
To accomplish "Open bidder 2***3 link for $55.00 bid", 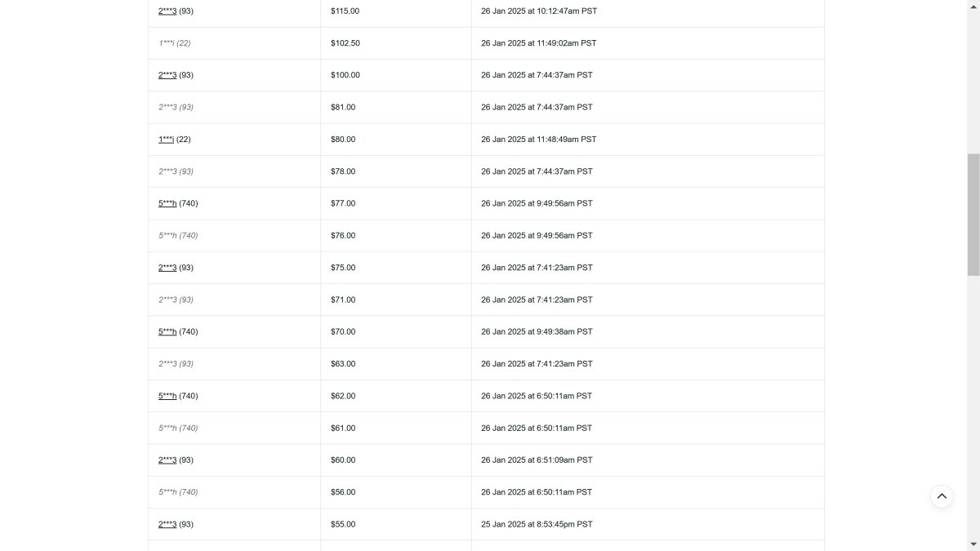I will [167, 524].
